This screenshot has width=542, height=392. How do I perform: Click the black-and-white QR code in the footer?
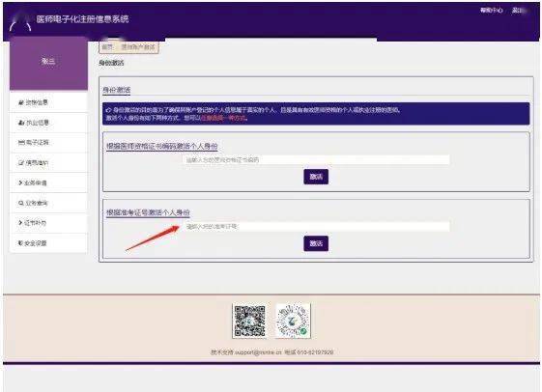pos(249,322)
